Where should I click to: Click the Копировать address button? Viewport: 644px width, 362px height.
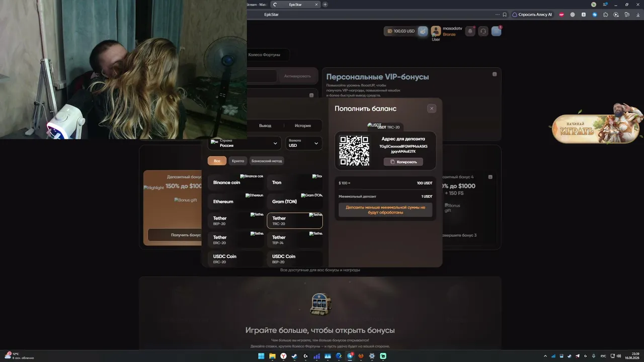[x=404, y=162]
